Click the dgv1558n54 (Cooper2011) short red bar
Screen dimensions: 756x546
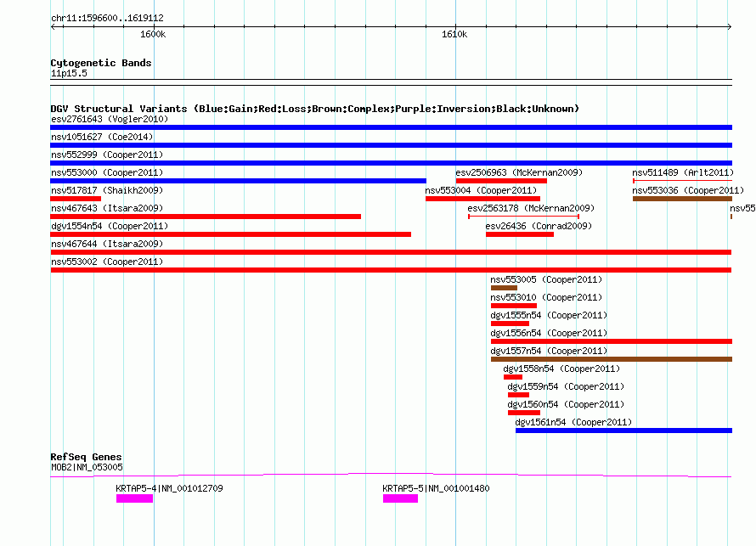(x=513, y=377)
